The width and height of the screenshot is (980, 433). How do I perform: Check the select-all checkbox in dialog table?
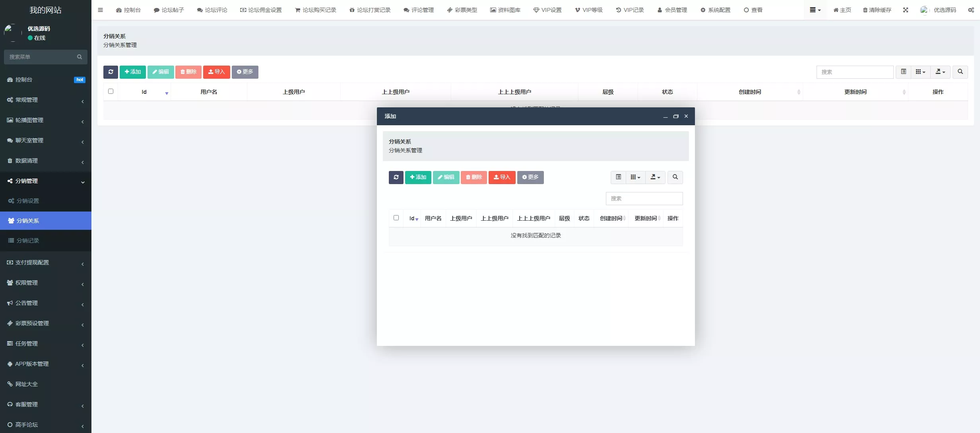click(396, 218)
